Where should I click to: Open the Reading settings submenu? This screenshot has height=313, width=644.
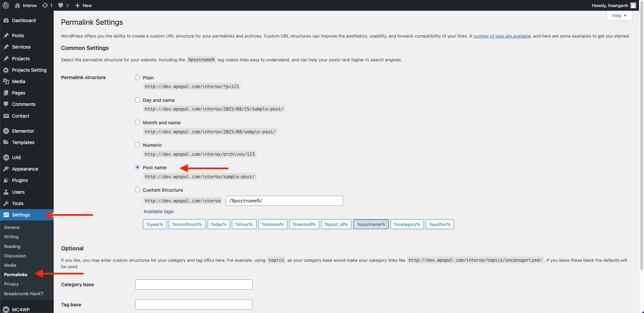[x=12, y=246]
